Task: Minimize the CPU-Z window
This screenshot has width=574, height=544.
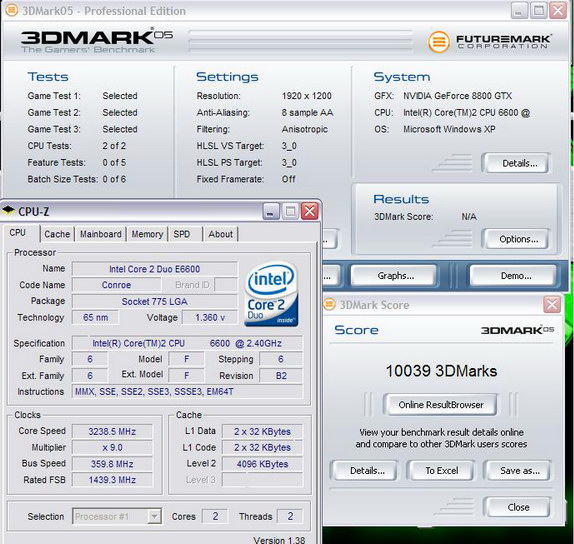Action: tap(271, 211)
